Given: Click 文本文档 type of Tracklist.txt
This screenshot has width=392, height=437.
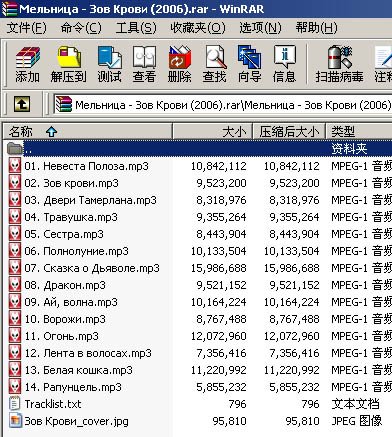Looking at the screenshot, I should click(355, 404).
